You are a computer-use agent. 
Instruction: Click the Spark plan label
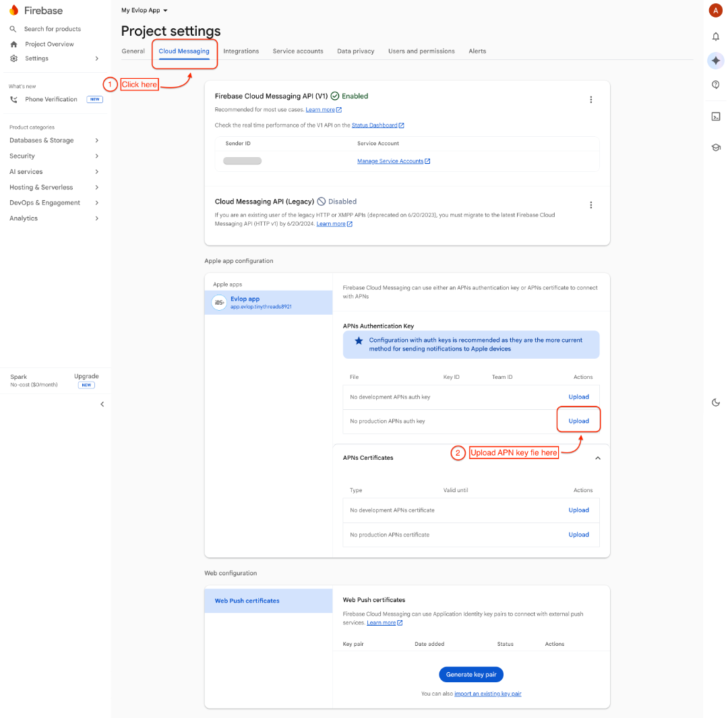coord(19,377)
